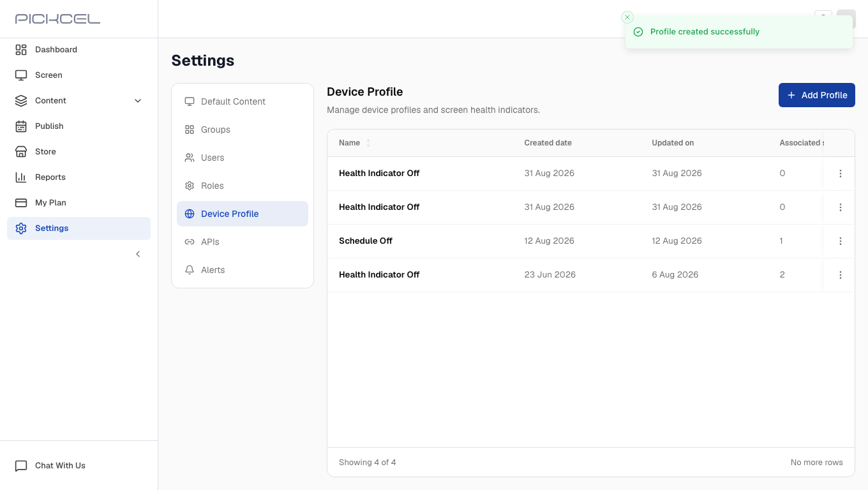Click the Add Profile button
This screenshot has width=868, height=490.
tap(817, 95)
